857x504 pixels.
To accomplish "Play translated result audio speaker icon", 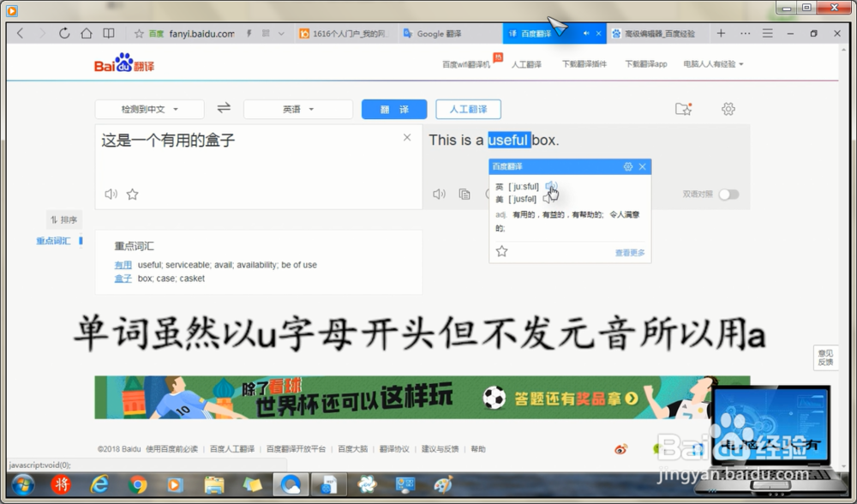I will [439, 194].
